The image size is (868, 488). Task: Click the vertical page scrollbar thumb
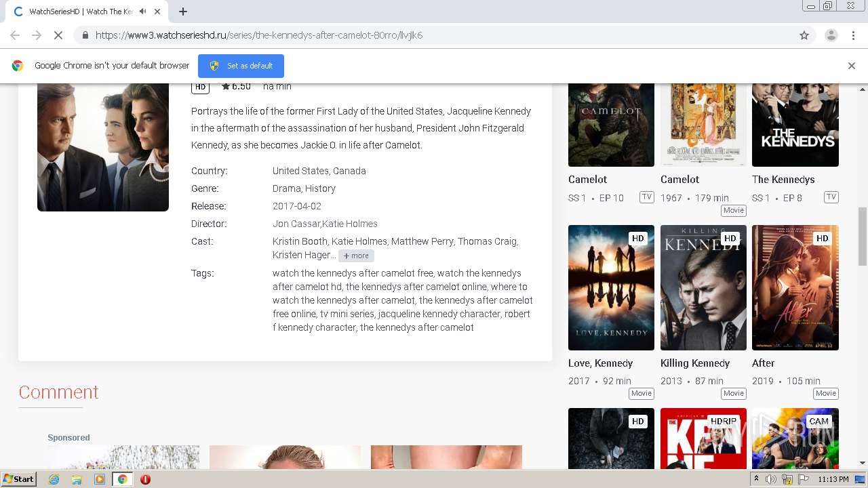(863, 237)
